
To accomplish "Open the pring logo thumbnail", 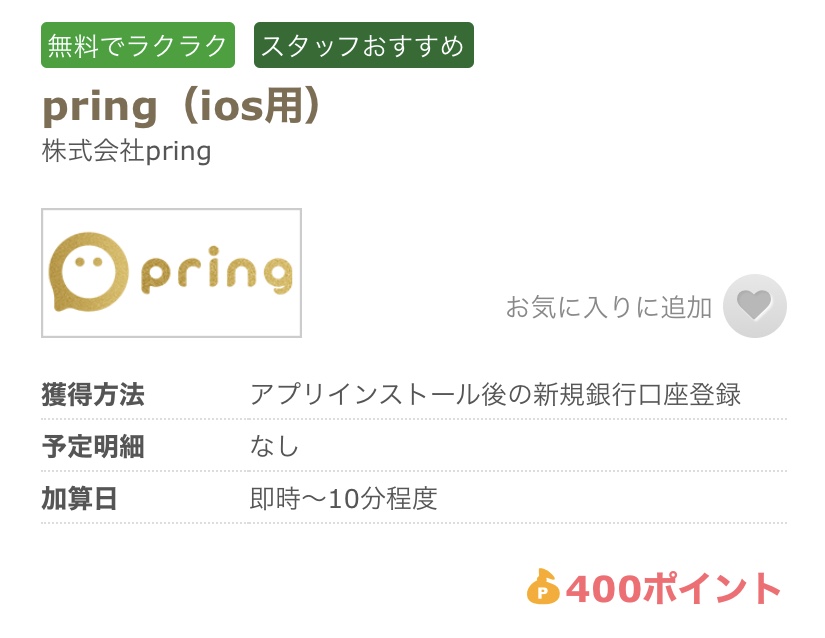I will point(172,273).
